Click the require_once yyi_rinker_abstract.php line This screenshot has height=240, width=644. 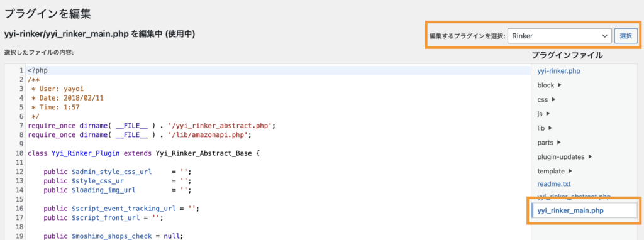click(151, 126)
